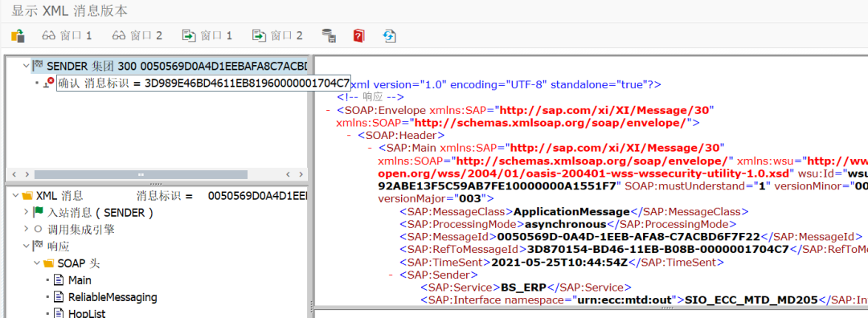Click the document icon beside Main
The image size is (868, 318).
click(x=59, y=279)
